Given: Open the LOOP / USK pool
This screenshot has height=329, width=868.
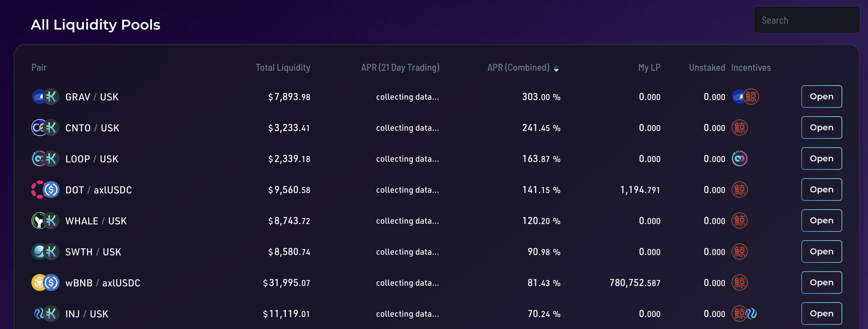Looking at the screenshot, I should pos(821,159).
